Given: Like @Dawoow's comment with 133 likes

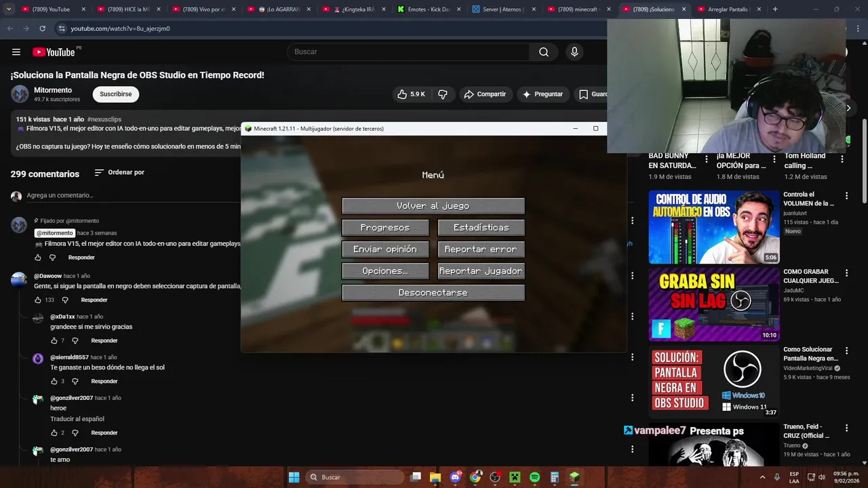Looking at the screenshot, I should tap(38, 300).
